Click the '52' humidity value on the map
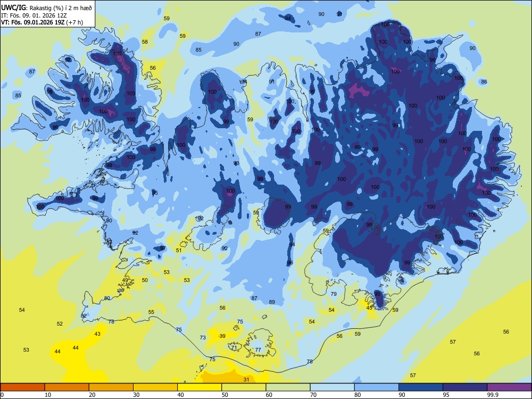 60,323
